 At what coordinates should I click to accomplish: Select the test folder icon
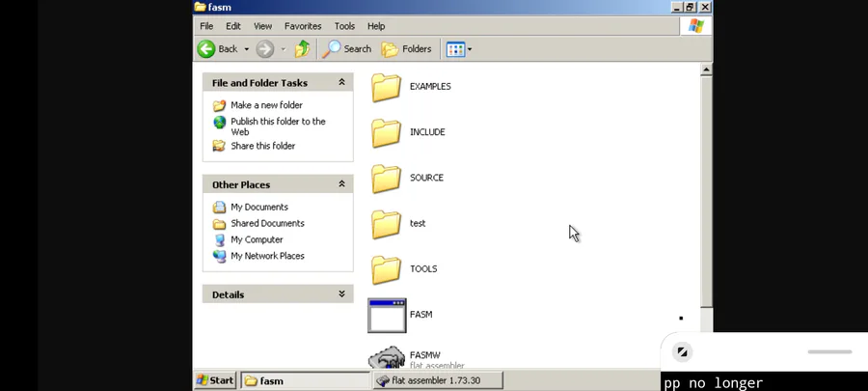(386, 224)
